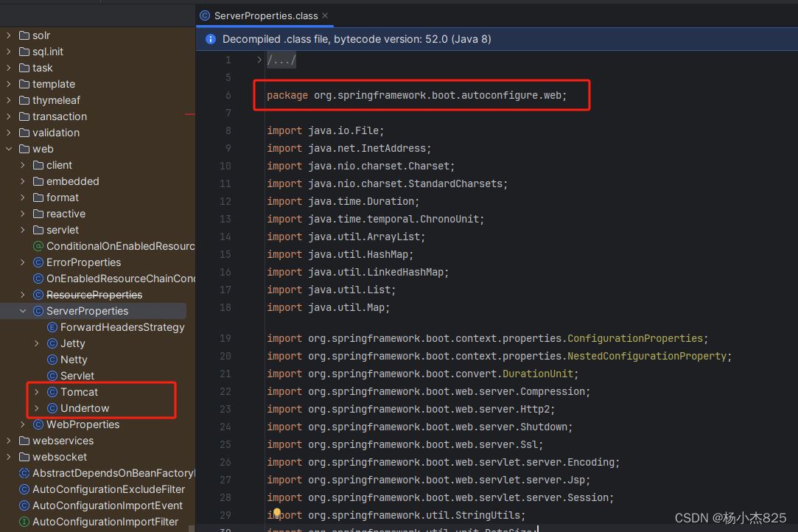Screen dimensions: 798x532
Task: Click ConfigurationProperties in the import statement
Action: pos(634,339)
